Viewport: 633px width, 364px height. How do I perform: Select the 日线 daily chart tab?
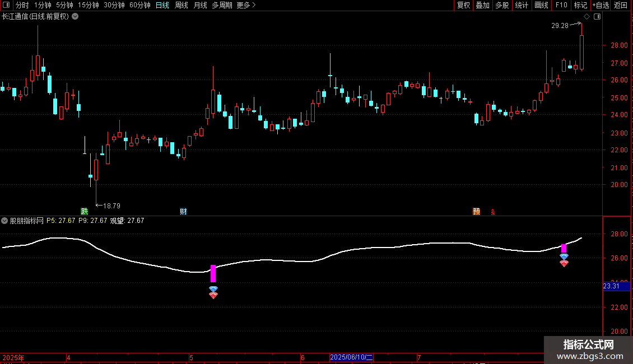(162, 5)
